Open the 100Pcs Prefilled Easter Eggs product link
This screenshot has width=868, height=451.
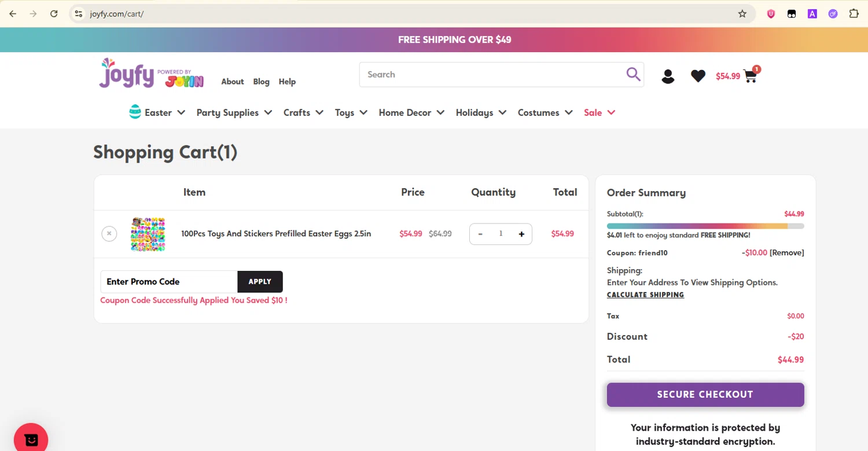point(276,234)
